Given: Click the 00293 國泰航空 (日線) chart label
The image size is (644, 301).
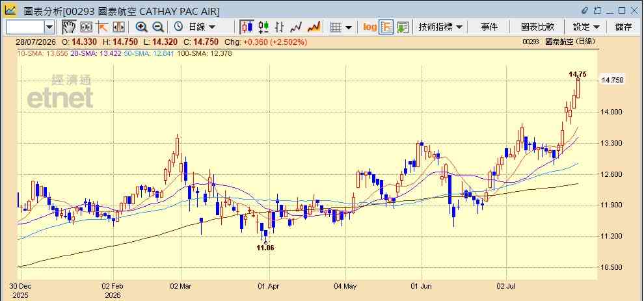Looking at the screenshot, I should point(559,42).
